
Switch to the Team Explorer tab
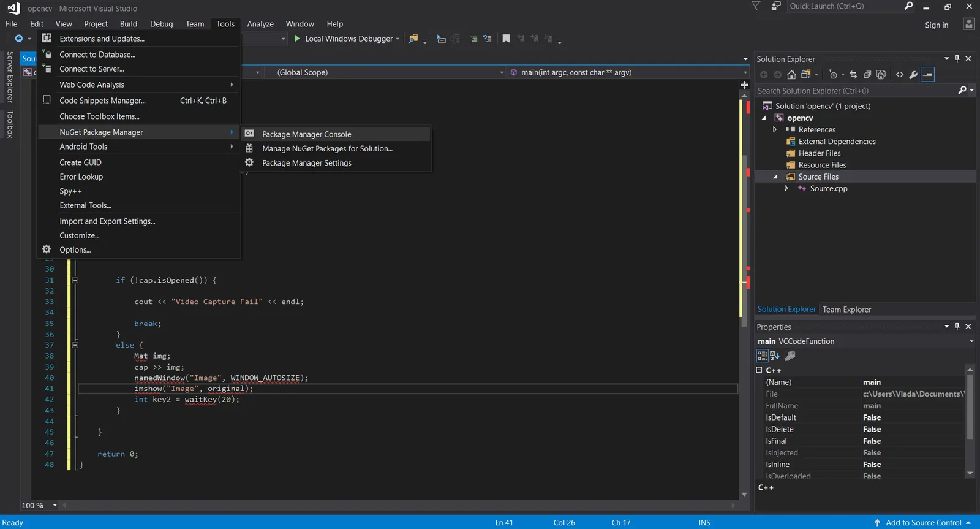[846, 310]
